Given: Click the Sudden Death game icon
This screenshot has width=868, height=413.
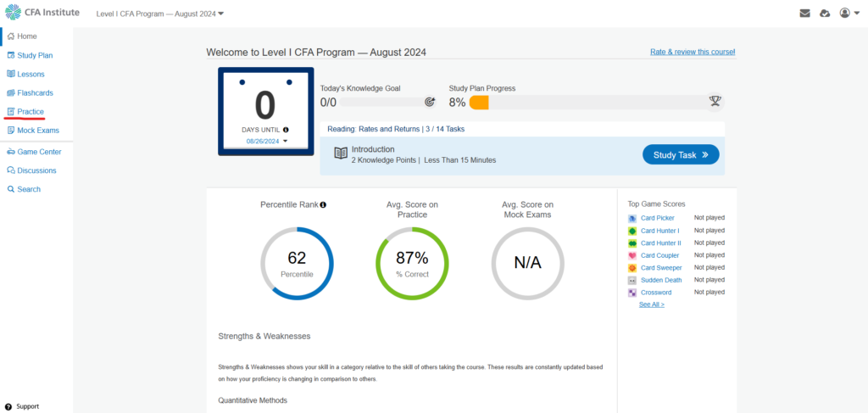Looking at the screenshot, I should (632, 280).
